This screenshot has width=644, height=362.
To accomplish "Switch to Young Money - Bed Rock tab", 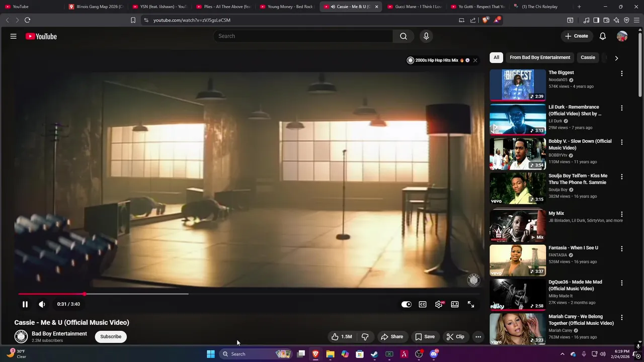I will point(287,7).
